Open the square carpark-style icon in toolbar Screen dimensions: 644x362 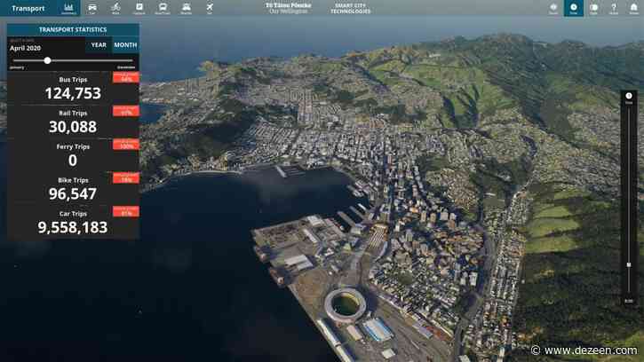pos(139,8)
